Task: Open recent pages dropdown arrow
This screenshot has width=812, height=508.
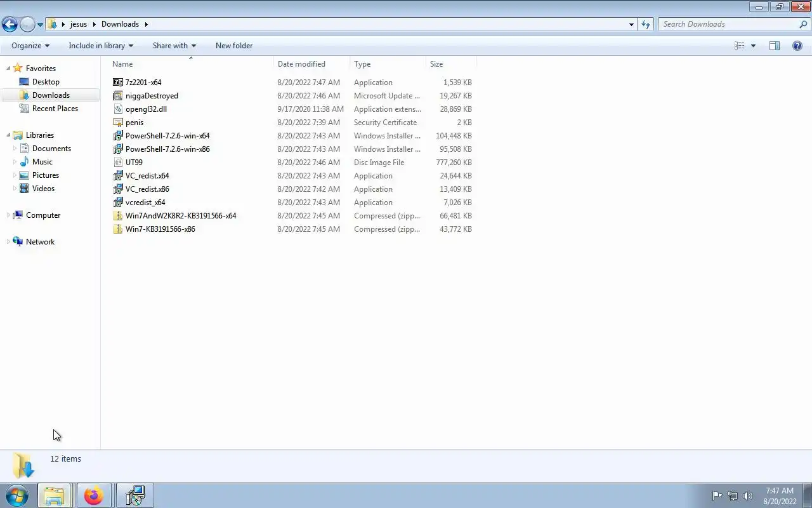Action: click(40, 25)
